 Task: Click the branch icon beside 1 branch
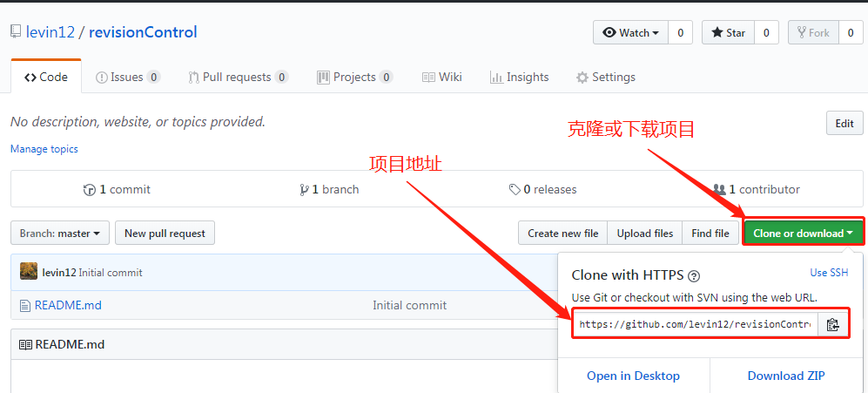click(x=304, y=190)
